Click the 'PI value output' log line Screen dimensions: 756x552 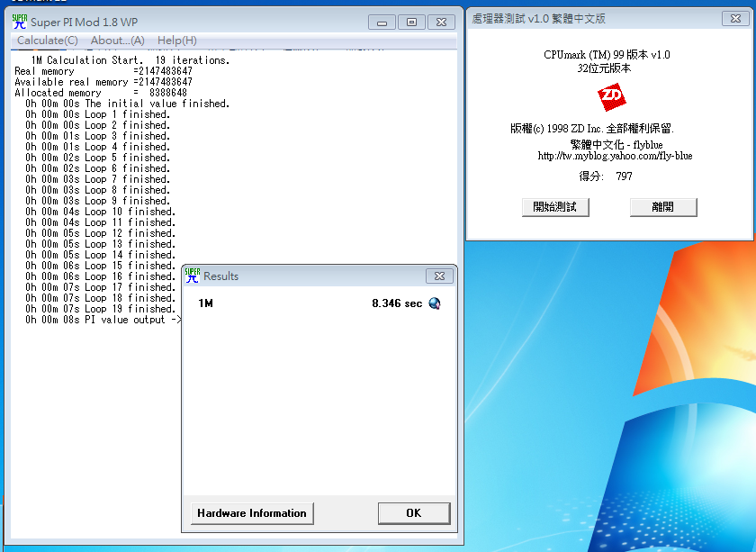click(103, 320)
